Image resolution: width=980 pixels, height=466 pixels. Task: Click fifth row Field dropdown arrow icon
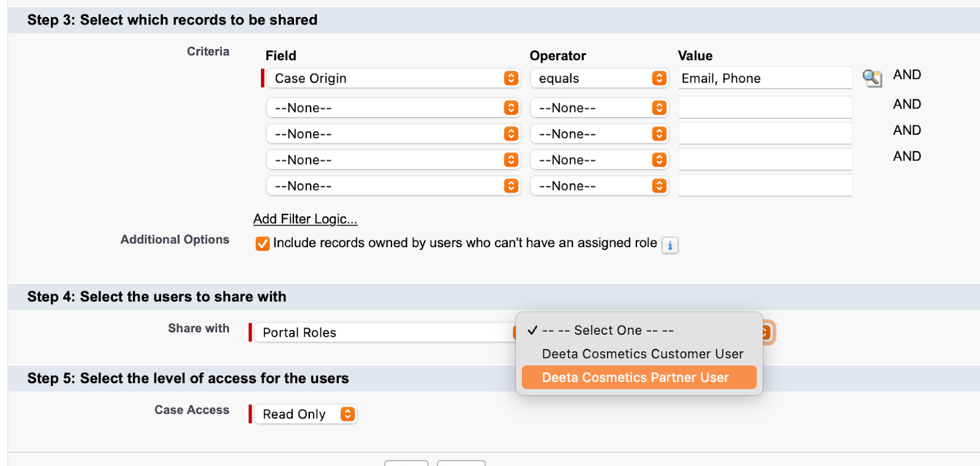pyautogui.click(x=511, y=186)
